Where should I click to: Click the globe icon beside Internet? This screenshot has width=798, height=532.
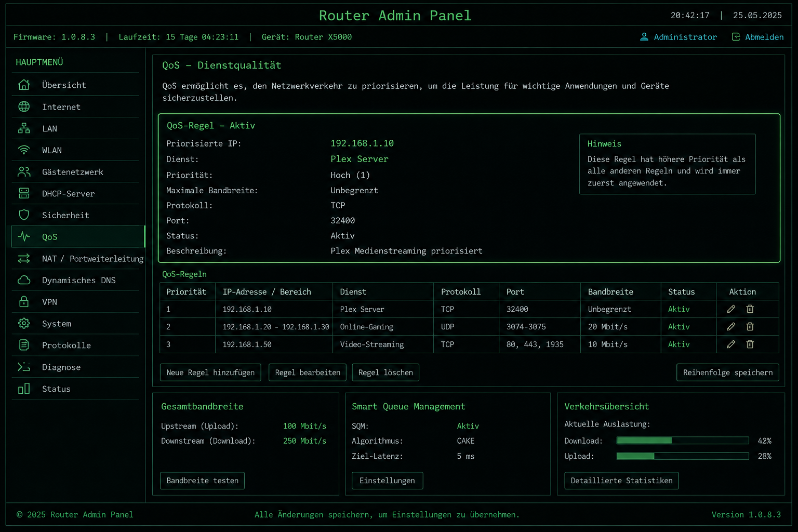(24, 107)
